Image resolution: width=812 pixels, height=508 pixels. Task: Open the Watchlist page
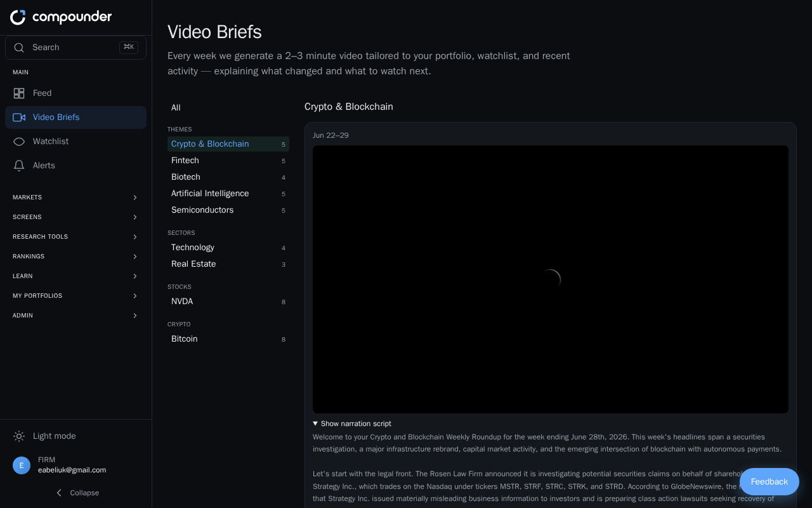pos(75,142)
